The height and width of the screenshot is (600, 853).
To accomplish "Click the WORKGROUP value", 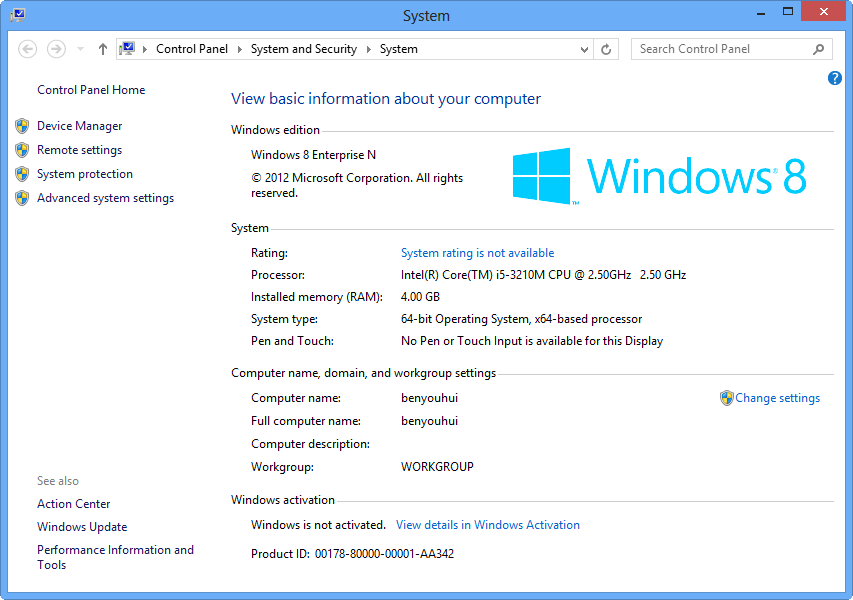I will (437, 467).
